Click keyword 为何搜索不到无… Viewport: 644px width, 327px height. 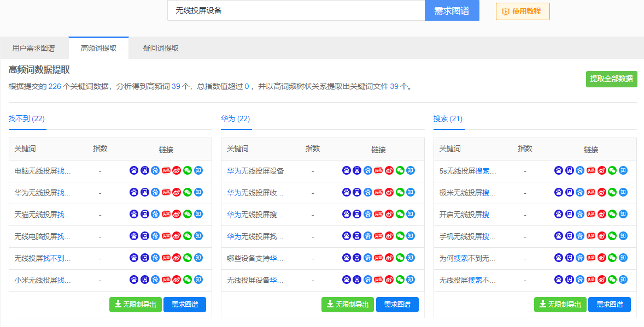468,258
